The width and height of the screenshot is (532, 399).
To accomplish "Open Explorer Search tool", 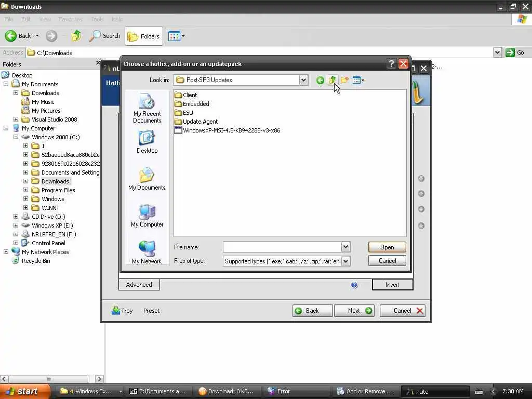I will click(104, 36).
